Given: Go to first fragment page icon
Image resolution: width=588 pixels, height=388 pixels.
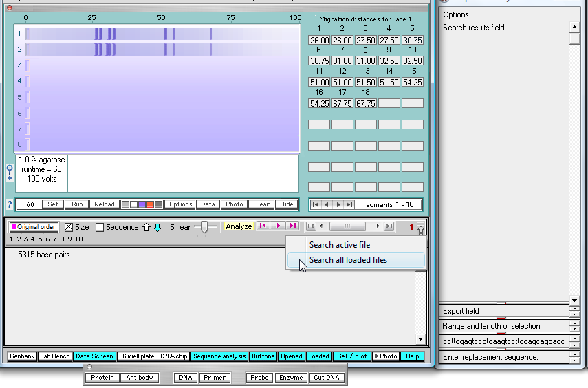Looking at the screenshot, I should (316, 204).
